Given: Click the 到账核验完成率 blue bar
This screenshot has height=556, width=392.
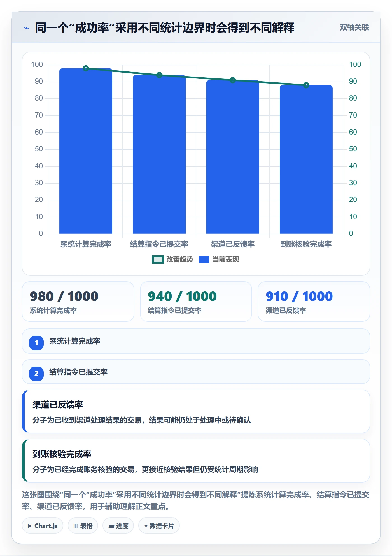Looking at the screenshot, I should click(x=306, y=159).
